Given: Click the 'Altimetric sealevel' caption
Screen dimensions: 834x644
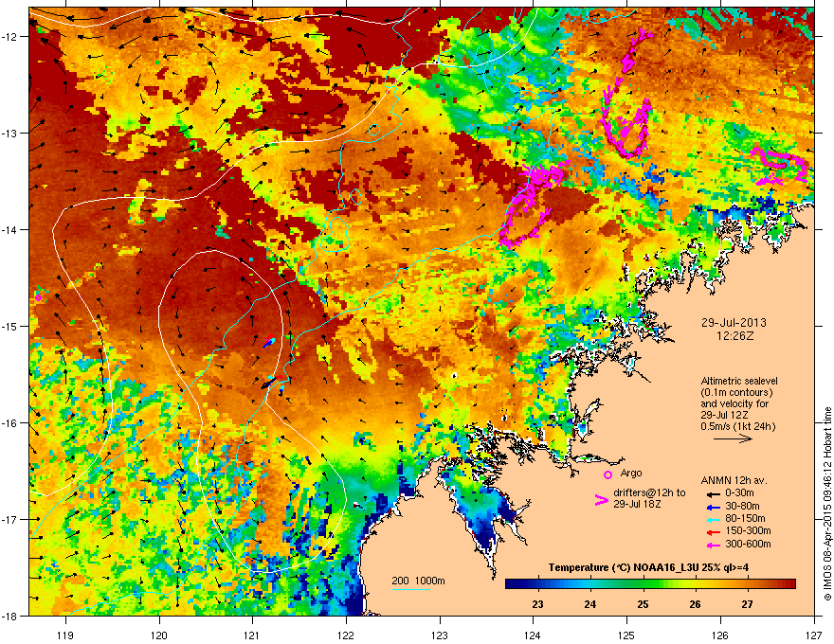Looking at the screenshot, I should click(739, 381).
